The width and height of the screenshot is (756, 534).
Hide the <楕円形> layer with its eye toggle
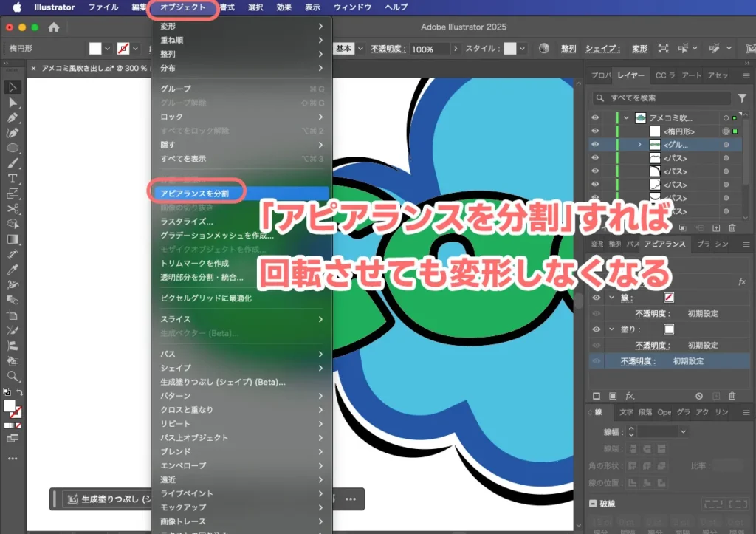click(595, 132)
